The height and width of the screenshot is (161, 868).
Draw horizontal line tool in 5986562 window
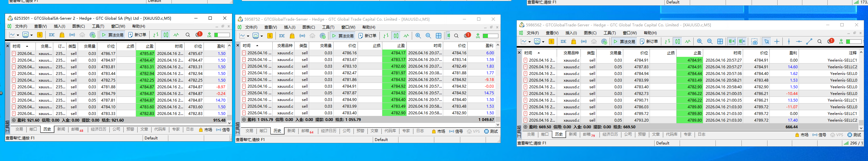(799, 42)
